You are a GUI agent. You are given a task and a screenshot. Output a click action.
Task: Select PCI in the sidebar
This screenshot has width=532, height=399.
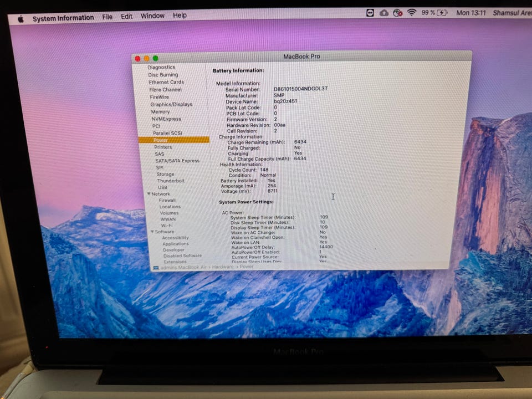[156, 126]
